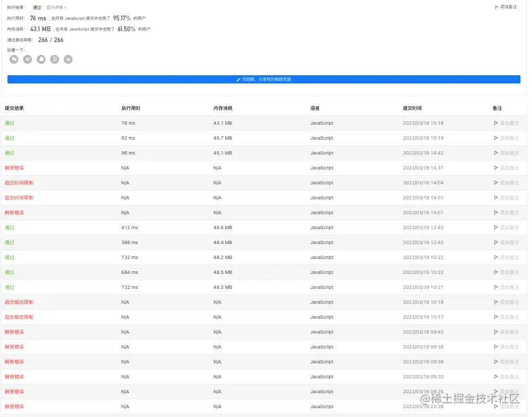Viewport: 532px width, 417px height.
Task: Click the 备注 column header
Action: 497,108
